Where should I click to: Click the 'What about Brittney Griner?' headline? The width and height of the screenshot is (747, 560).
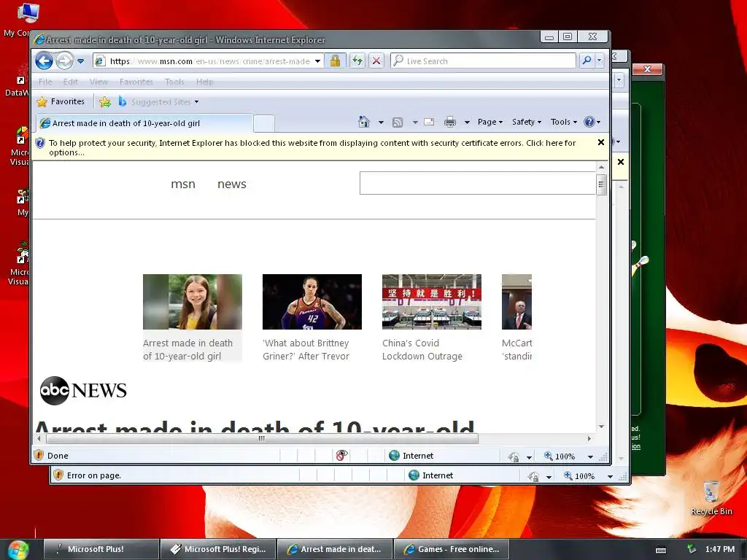coord(306,349)
